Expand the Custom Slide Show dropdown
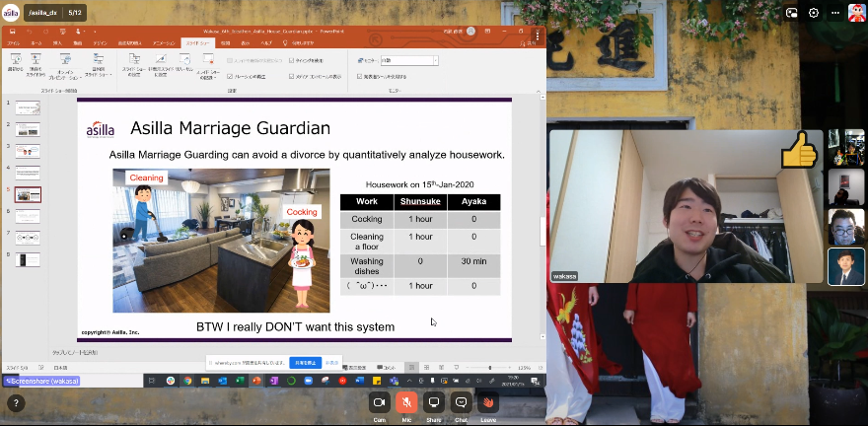This screenshot has height=426, width=868. coord(98,66)
